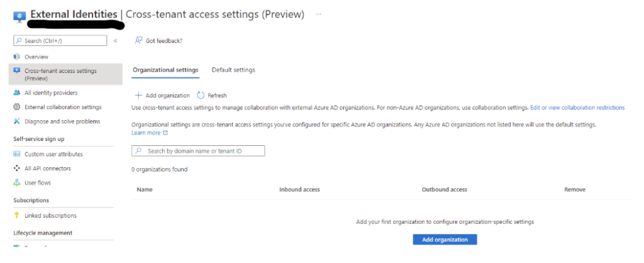Select Cross-tenant access settings (Preview) menu item
This screenshot has width=644, height=263.
[65, 74]
